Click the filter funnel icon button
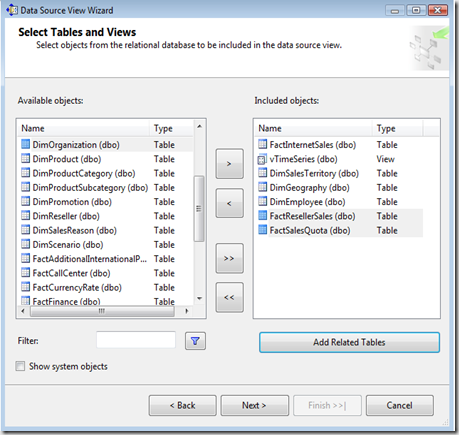459x435 pixels. click(195, 341)
